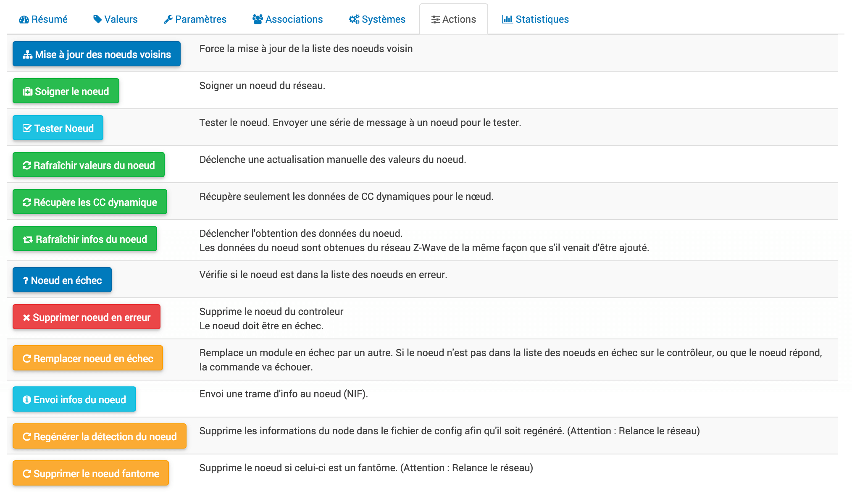
Task: Click Mise à jour des noeuds voisins button
Action: tap(97, 54)
